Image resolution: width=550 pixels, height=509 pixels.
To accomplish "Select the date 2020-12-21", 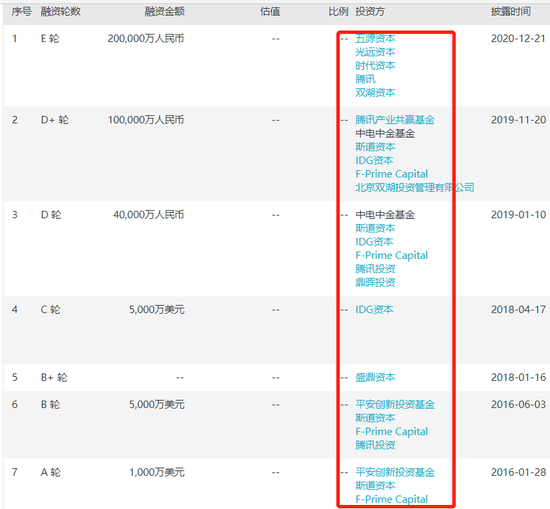I will pyautogui.click(x=518, y=38).
